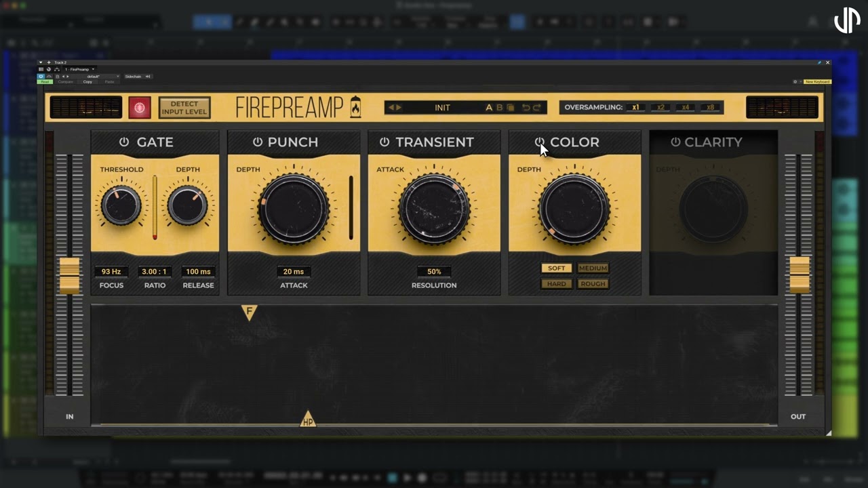Expand the Track 2 window menu arrow
The height and width of the screenshot is (488, 868).
[x=41, y=62]
